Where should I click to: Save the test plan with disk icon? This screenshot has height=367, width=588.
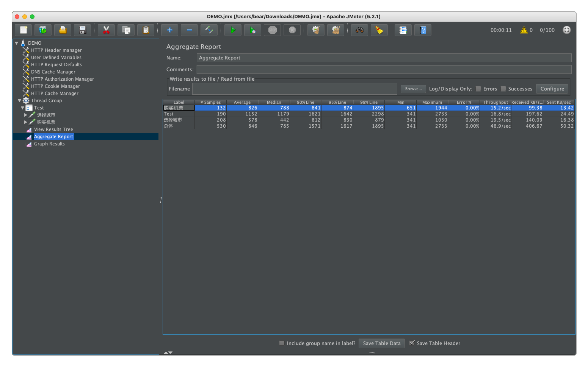[83, 30]
